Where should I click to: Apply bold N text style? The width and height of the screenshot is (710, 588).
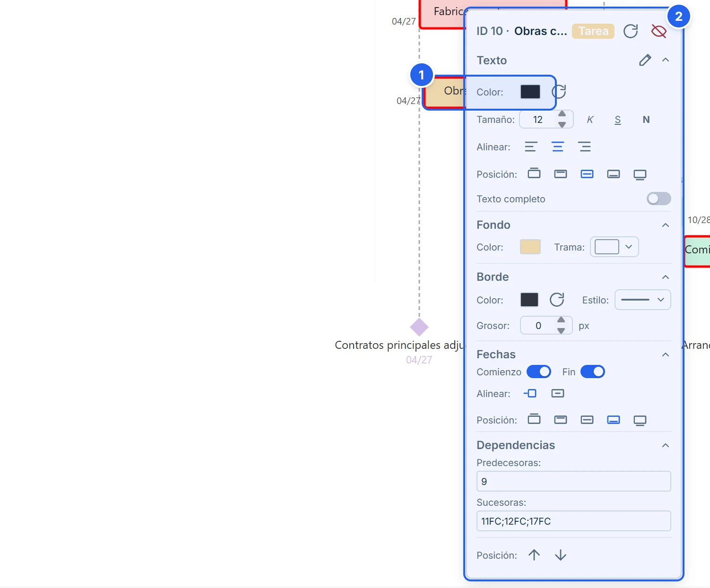(646, 120)
